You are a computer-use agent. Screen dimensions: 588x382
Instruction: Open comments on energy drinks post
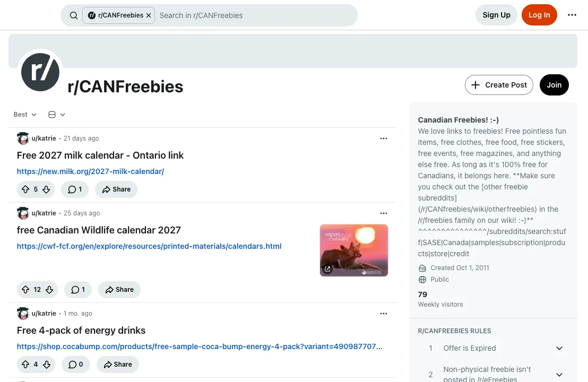tap(76, 364)
